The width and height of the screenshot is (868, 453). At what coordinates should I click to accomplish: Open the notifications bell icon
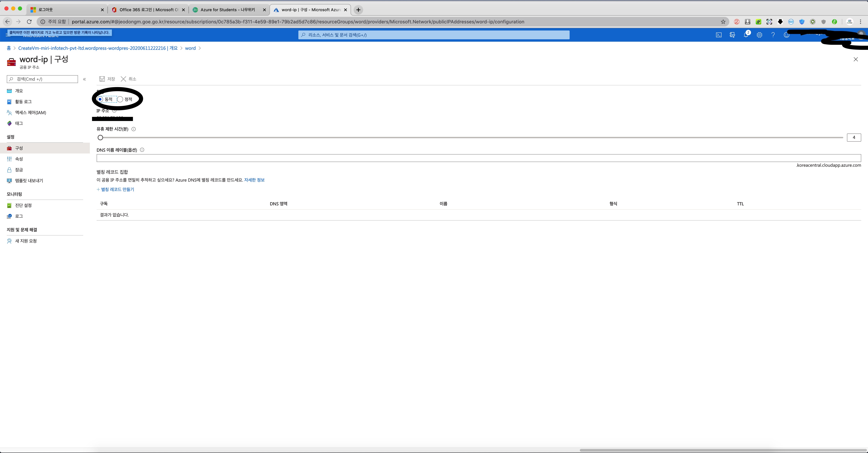[746, 35]
